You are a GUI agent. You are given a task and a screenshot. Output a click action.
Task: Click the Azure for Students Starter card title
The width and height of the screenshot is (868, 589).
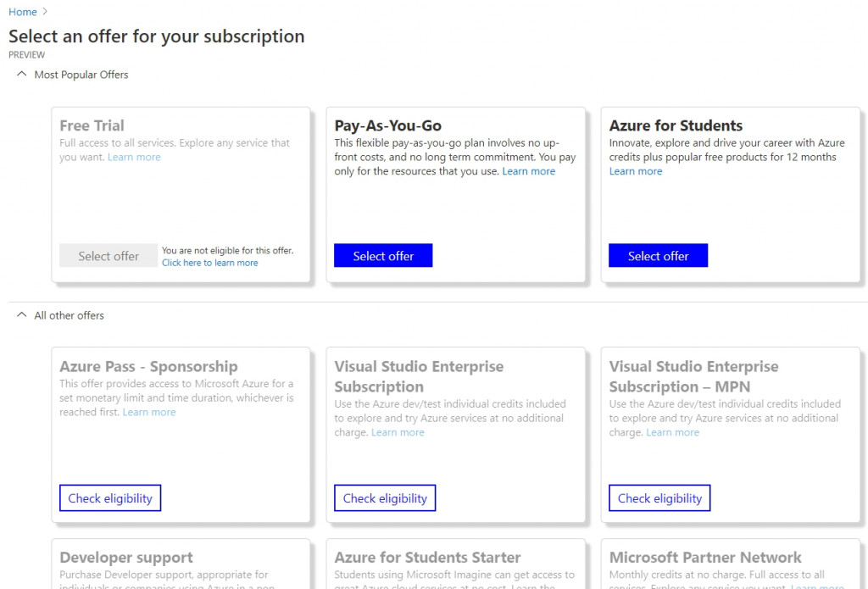(427, 558)
